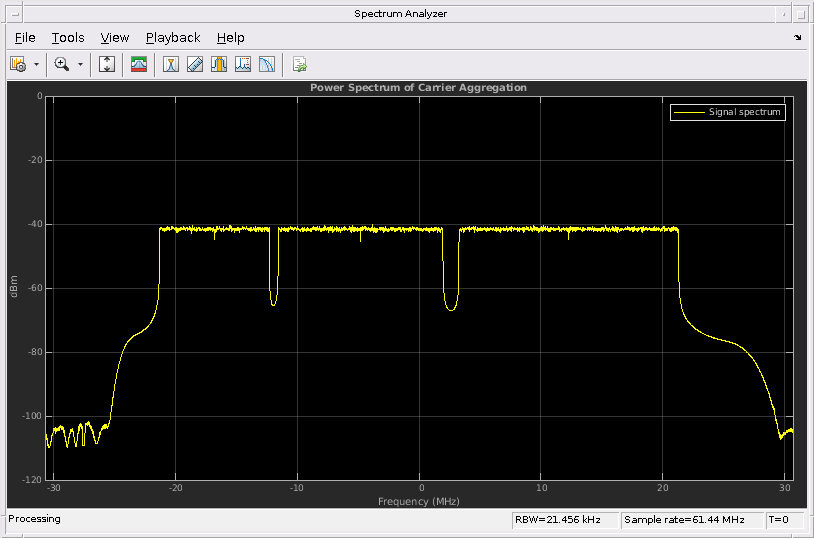The height and width of the screenshot is (538, 814).
Task: Click the RBW=21.456 kHz status field
Action: [x=565, y=520]
